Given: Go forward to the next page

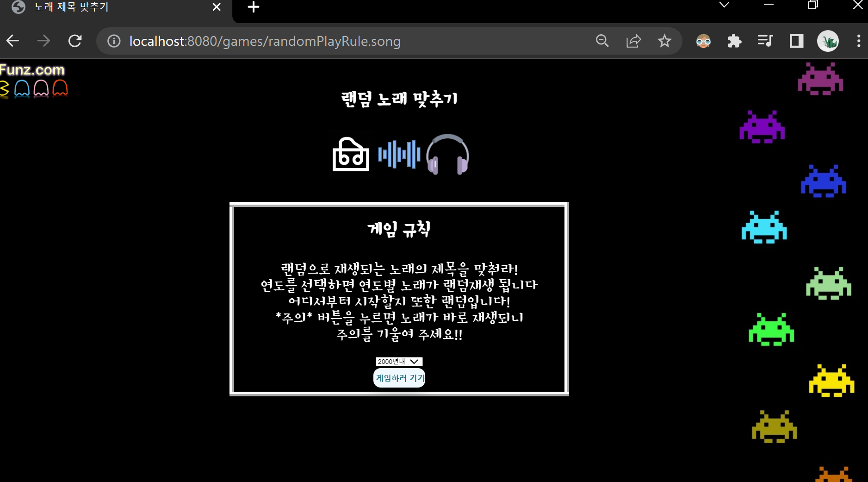Looking at the screenshot, I should coord(43,41).
